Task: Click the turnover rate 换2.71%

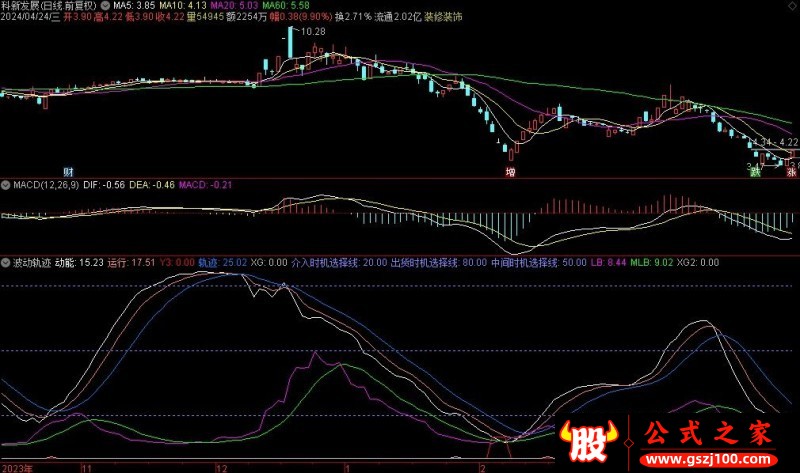Action: point(353,17)
